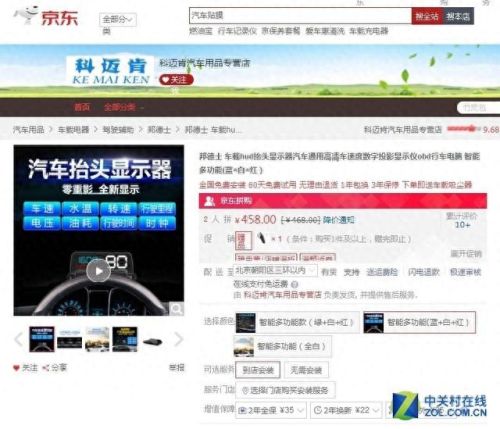
Task: Open the 邦德士 brand breadcrumb
Action: (x=159, y=129)
